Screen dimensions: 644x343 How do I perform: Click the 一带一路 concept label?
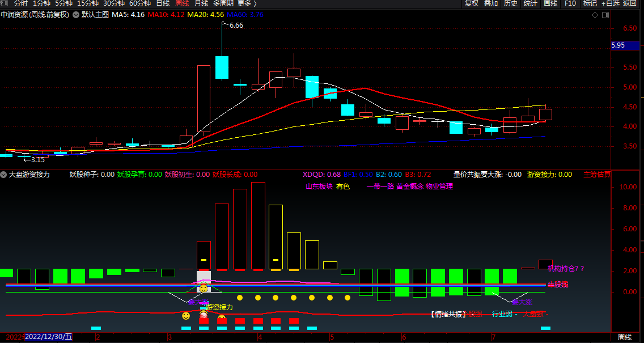[x=380, y=187]
